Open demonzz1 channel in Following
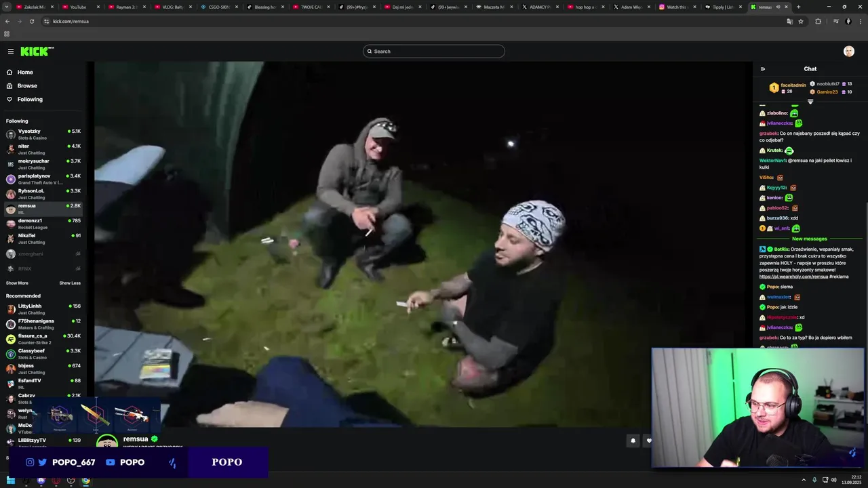868x488 pixels. pyautogui.click(x=43, y=224)
